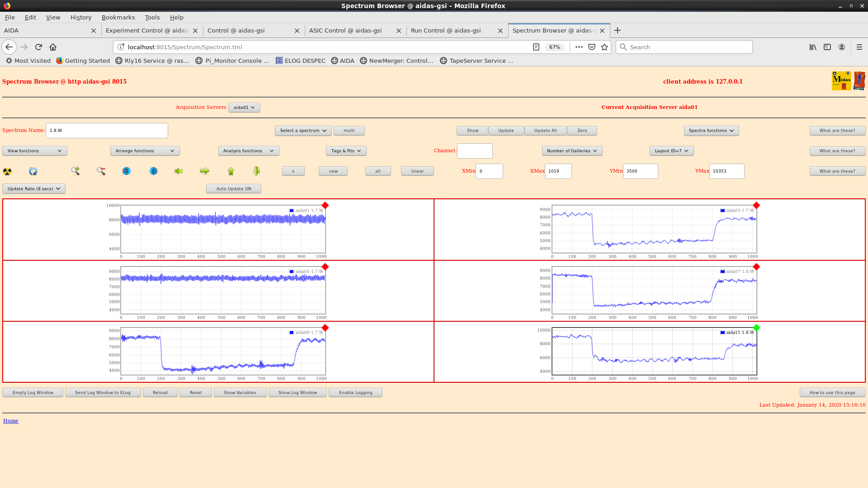Viewport: 868px width, 488px height.
Task: Open the Firefox library icon
Action: 813,47
